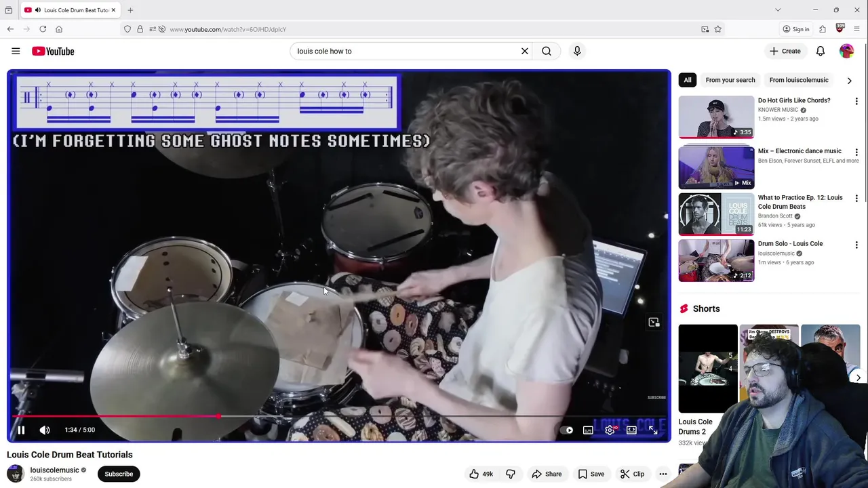Viewport: 868px width, 488px height.
Task: Toggle autoplay switch in the player
Action: [566, 430]
